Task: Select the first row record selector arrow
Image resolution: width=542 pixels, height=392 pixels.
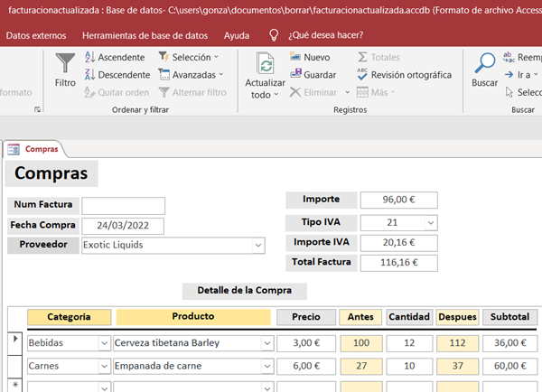Action: tap(14, 342)
